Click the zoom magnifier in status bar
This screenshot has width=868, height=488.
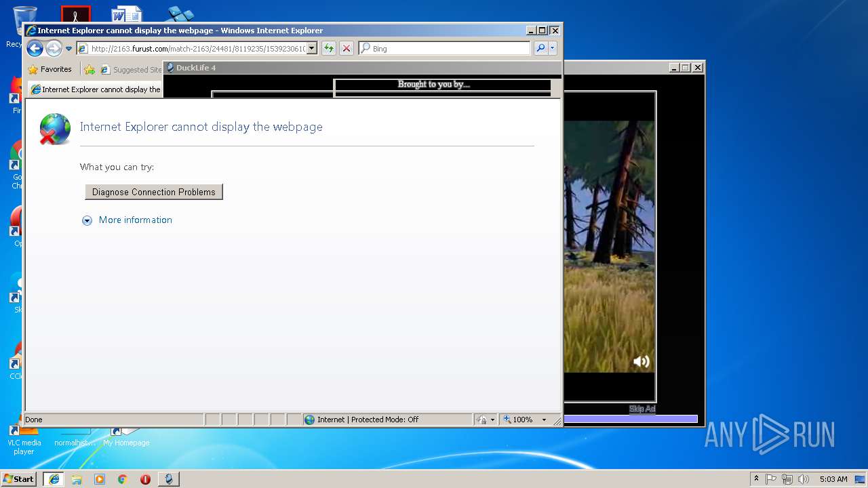click(507, 420)
